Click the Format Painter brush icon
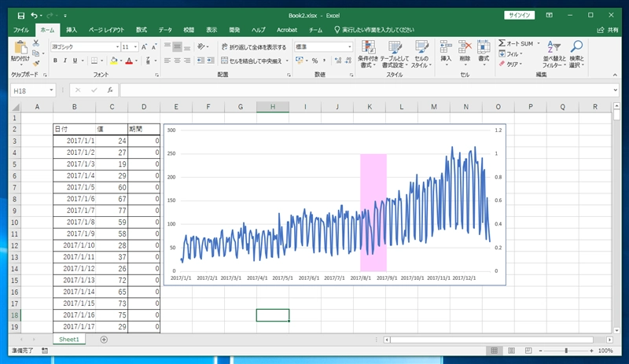This screenshot has height=364, width=629. click(36, 63)
